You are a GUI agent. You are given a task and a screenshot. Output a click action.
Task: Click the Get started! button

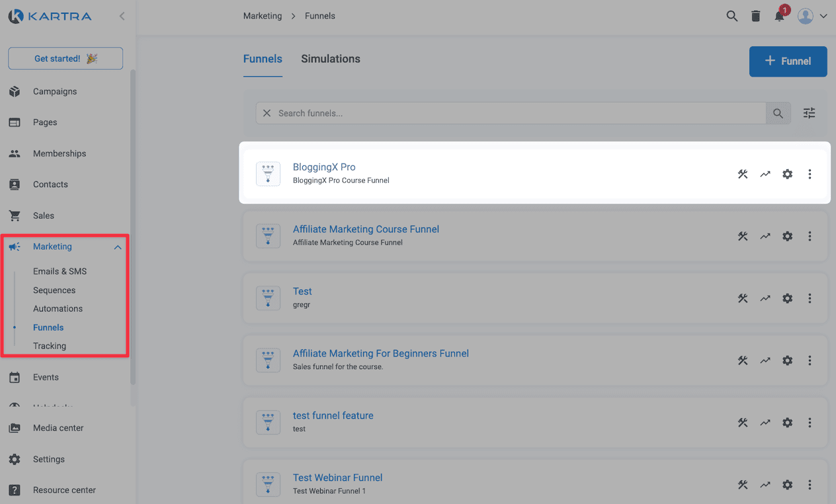point(65,58)
